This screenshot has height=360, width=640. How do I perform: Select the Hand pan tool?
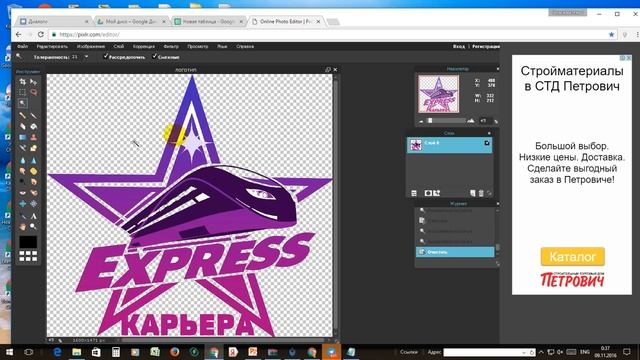[x=23, y=226]
